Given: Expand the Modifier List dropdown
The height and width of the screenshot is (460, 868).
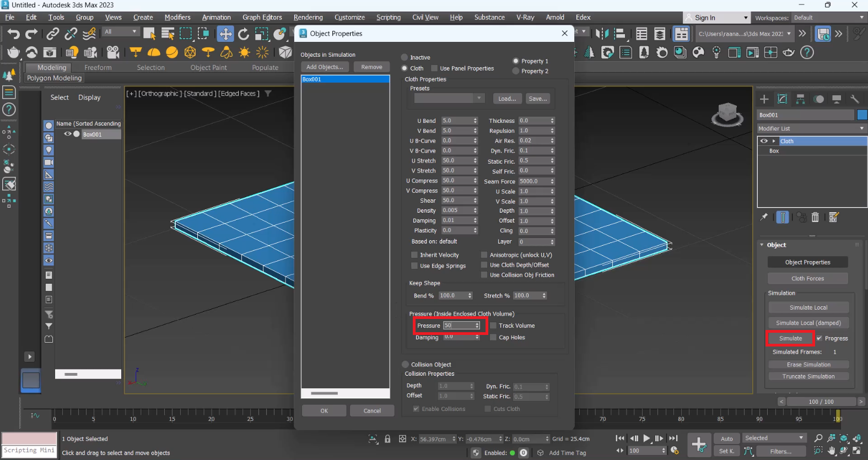Looking at the screenshot, I should coord(811,128).
